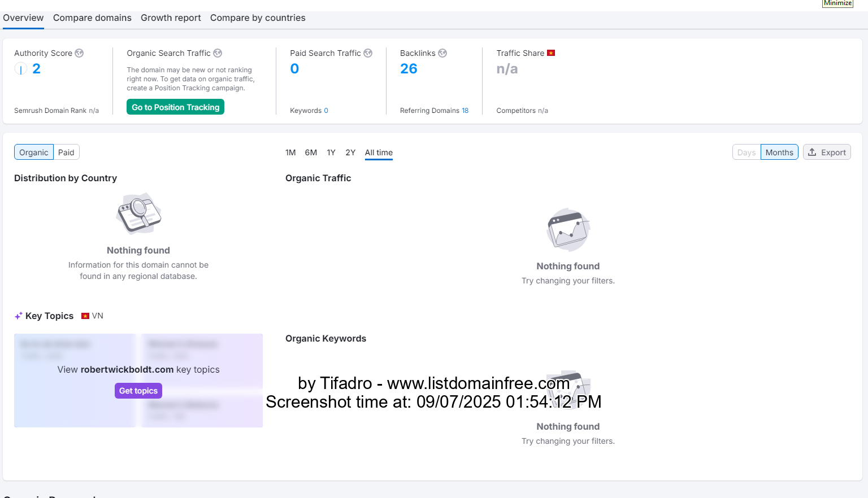The width and height of the screenshot is (868, 498).
Task: Select the Days view toggle
Action: [x=747, y=152]
